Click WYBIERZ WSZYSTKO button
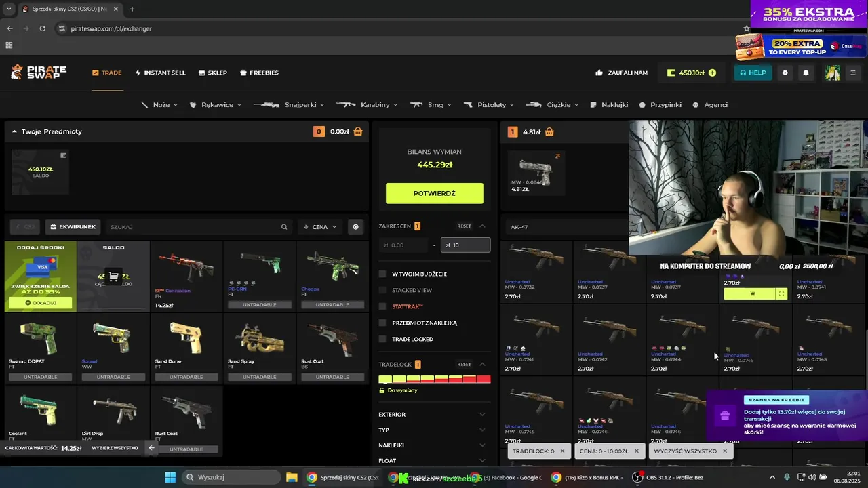This screenshot has width=868, height=488. click(x=115, y=448)
